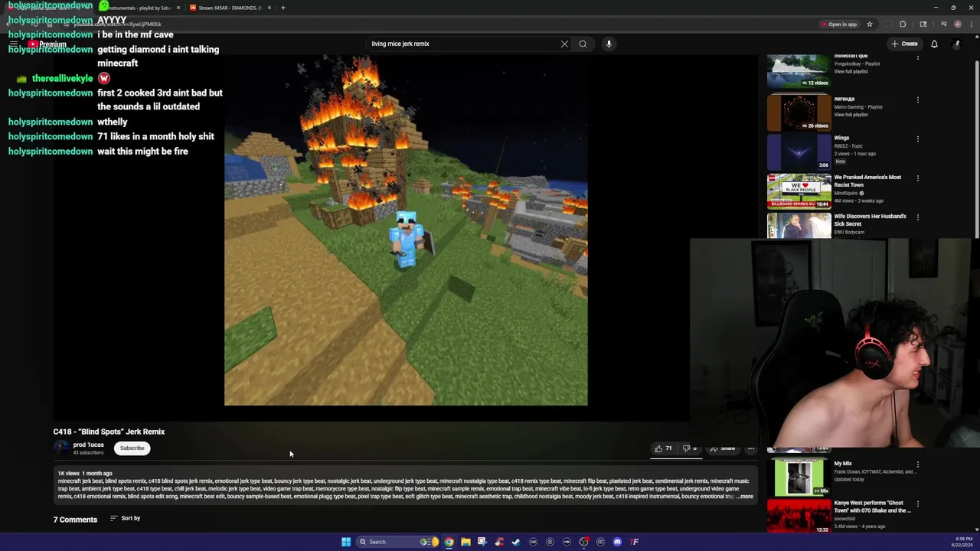The image size is (980, 551).
Task: Open We Pranked America's Most Racist Town title
Action: (x=867, y=181)
